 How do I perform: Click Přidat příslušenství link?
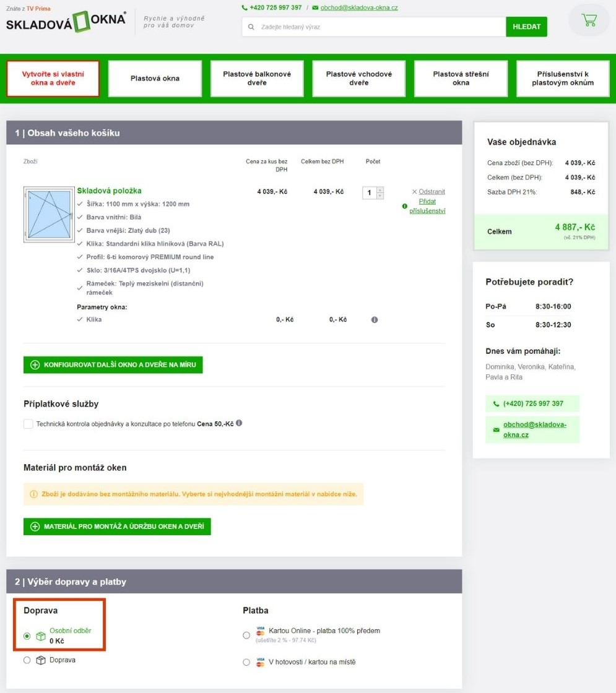point(427,206)
